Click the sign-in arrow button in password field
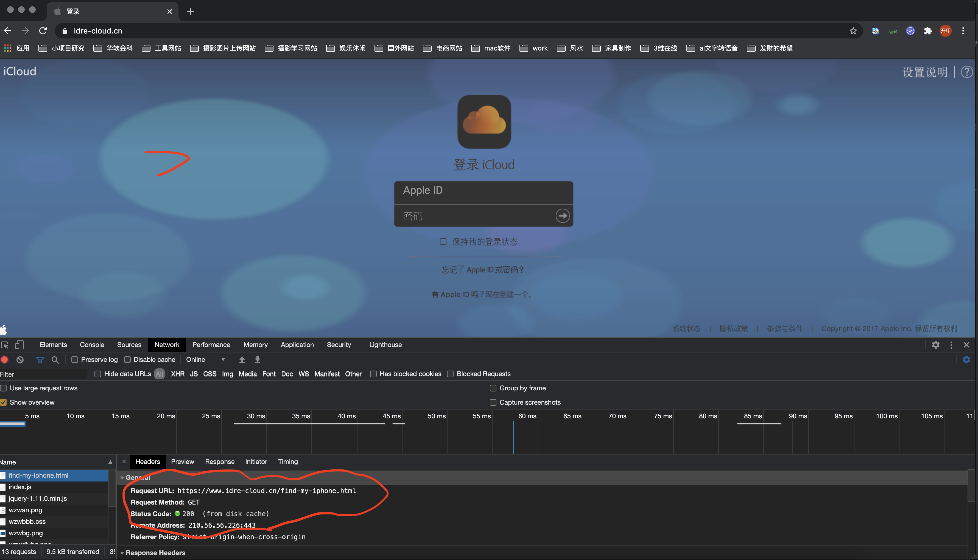This screenshot has width=978, height=560. click(x=562, y=216)
